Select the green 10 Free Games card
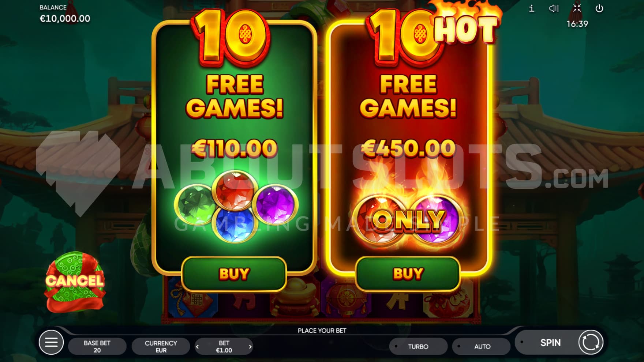 234,146
